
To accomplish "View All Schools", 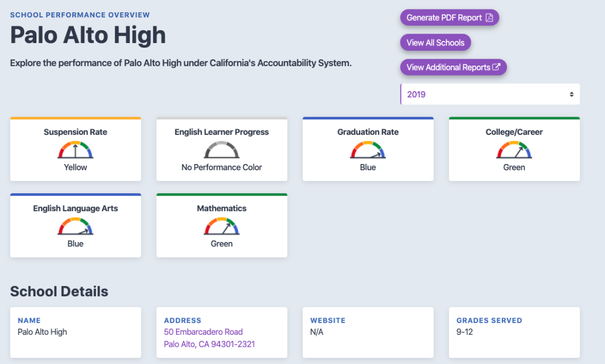I will tap(436, 43).
